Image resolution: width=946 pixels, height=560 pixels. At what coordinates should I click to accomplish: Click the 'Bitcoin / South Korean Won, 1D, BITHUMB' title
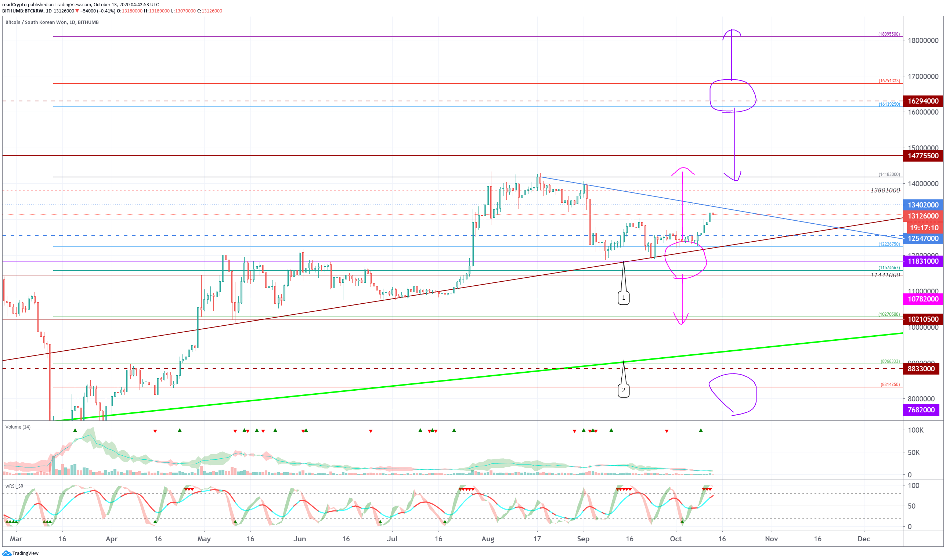52,22
